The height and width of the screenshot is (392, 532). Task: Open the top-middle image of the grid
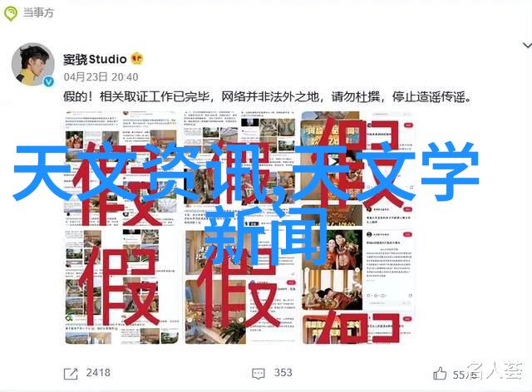point(240,168)
